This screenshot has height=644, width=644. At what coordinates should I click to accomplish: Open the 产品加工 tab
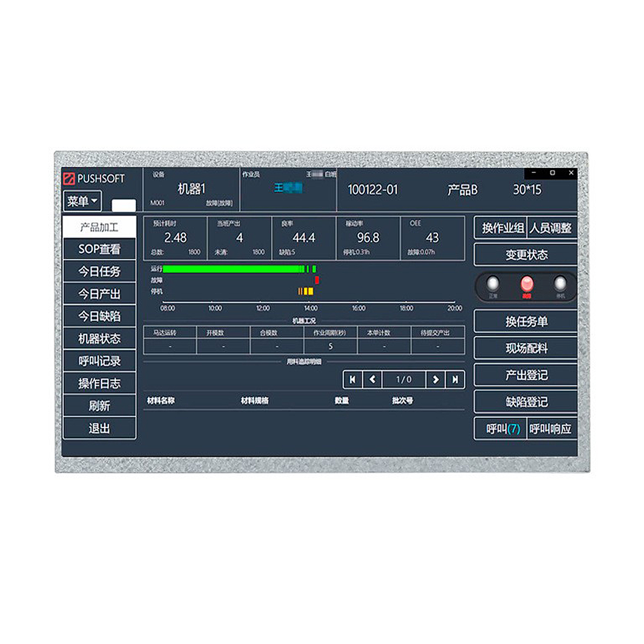[99, 227]
